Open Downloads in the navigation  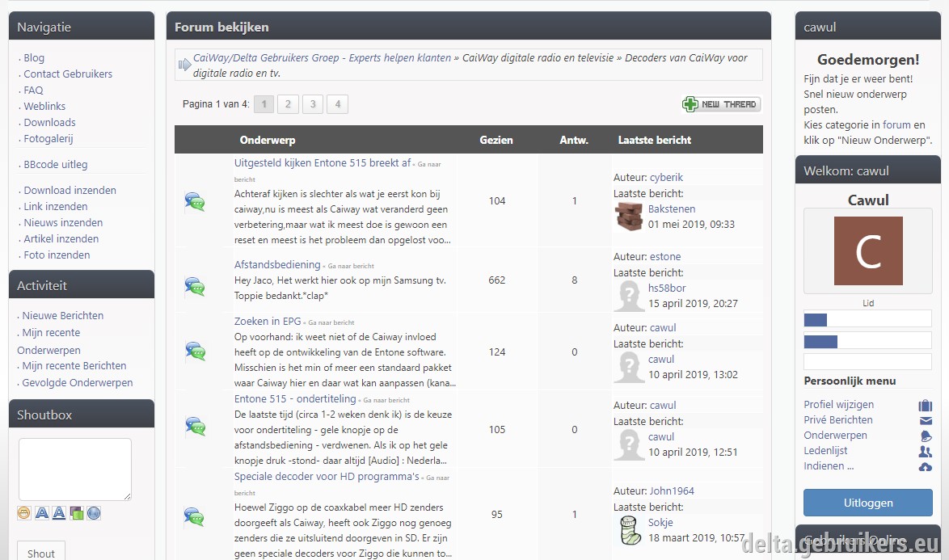point(49,122)
